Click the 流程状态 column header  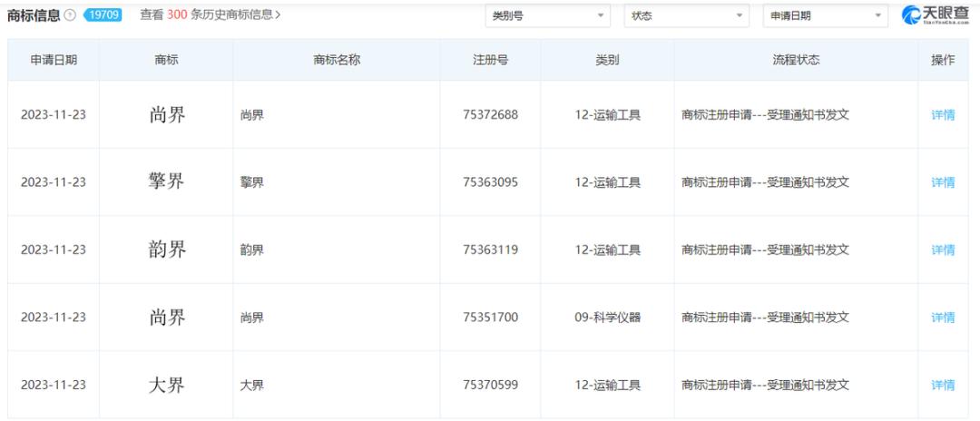pyautogui.click(x=795, y=60)
